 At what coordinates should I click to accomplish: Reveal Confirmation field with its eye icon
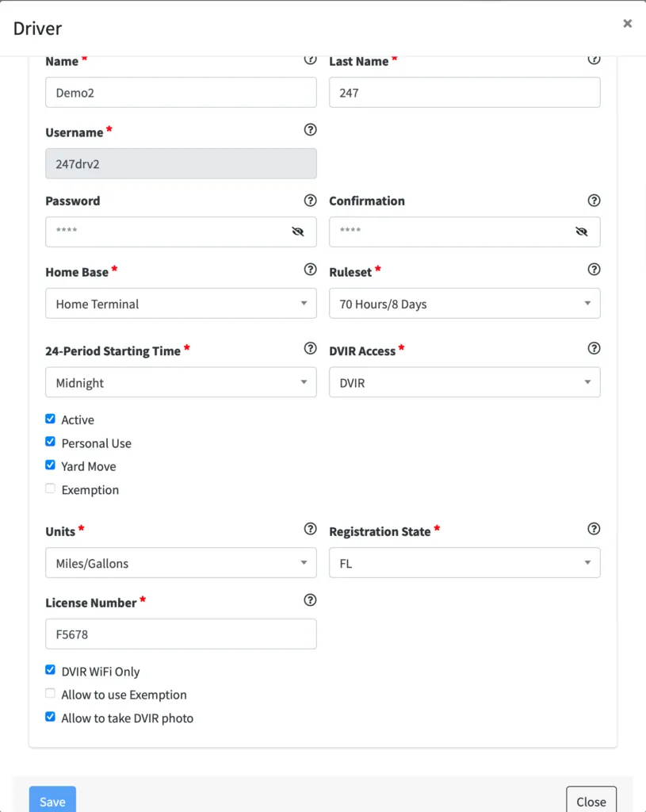[581, 232]
